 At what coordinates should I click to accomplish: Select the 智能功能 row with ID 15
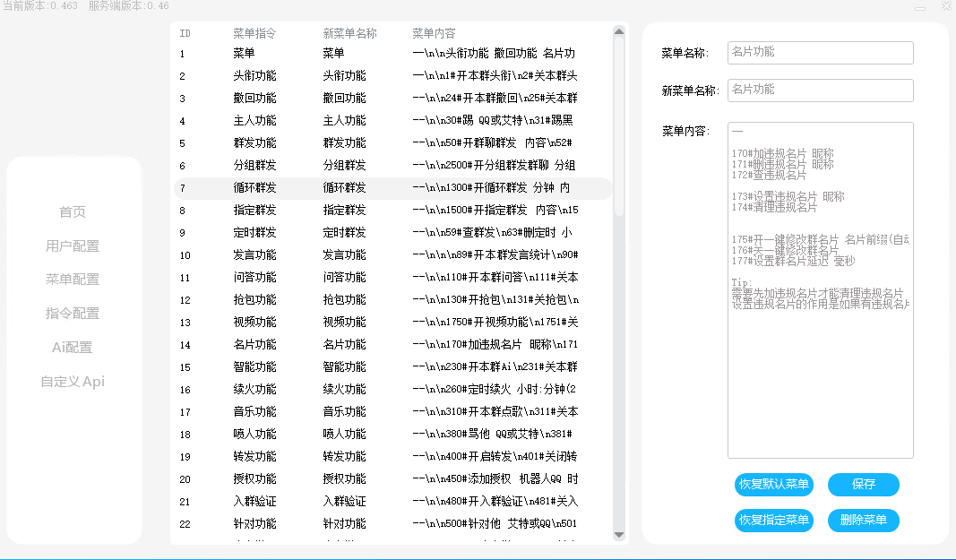coord(392,367)
